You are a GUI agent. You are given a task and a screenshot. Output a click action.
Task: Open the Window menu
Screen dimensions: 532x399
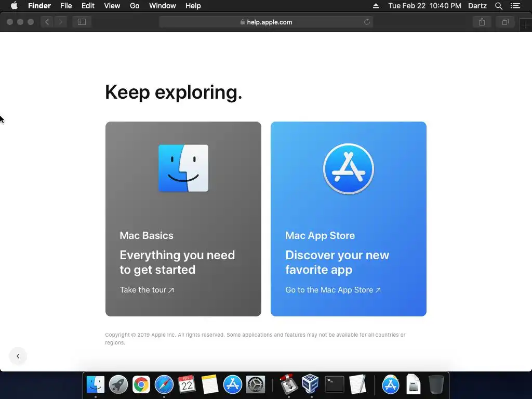163,6
